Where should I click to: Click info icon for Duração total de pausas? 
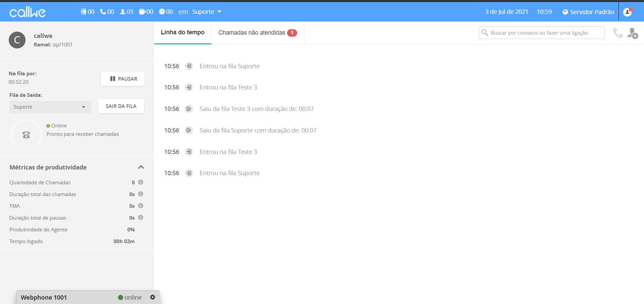141,218
